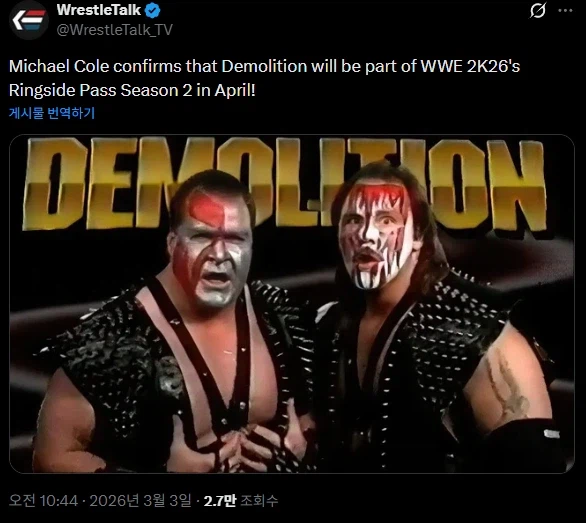Click the blue verified badge
Viewport: 586px width, 523px height.
click(x=152, y=11)
